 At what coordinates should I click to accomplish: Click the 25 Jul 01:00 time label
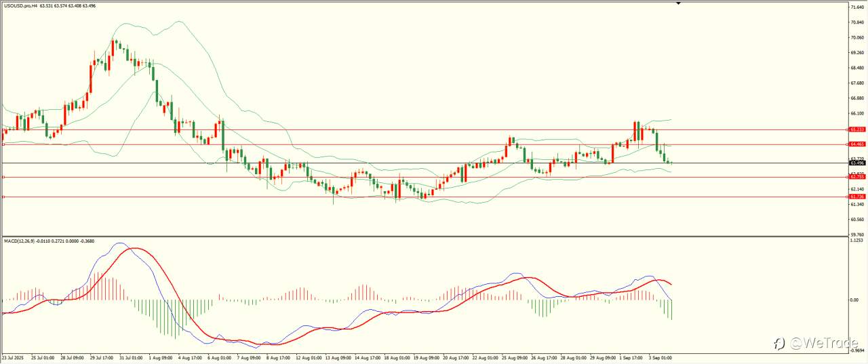coord(42,357)
